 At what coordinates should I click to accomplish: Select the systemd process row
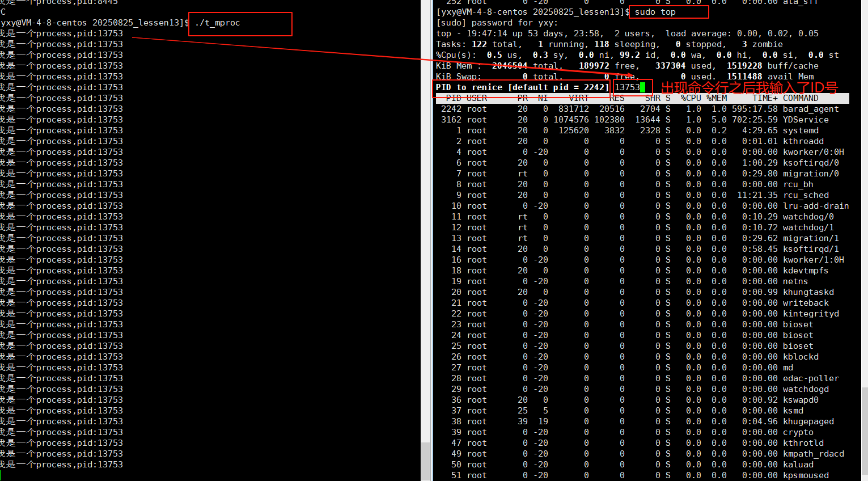pos(642,130)
